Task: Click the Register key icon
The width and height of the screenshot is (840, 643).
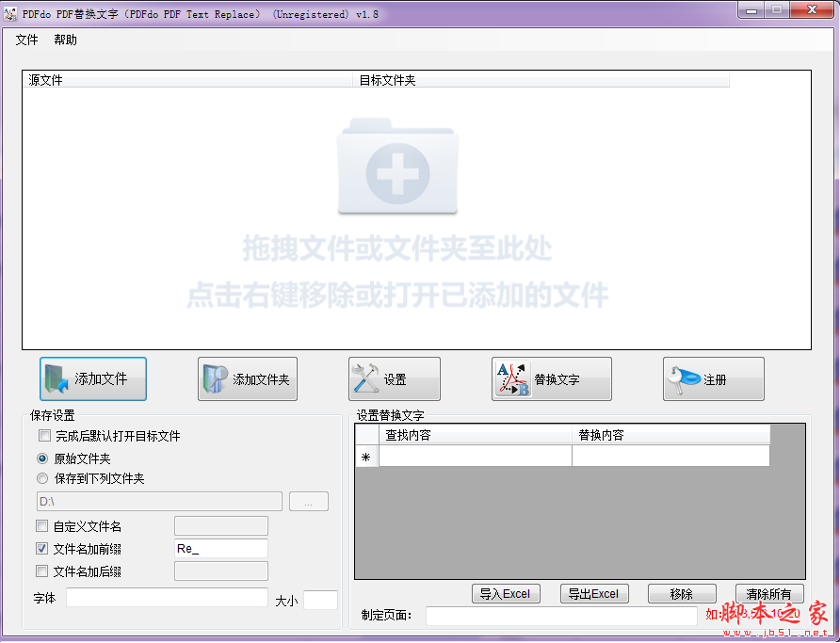Action: coord(683,379)
